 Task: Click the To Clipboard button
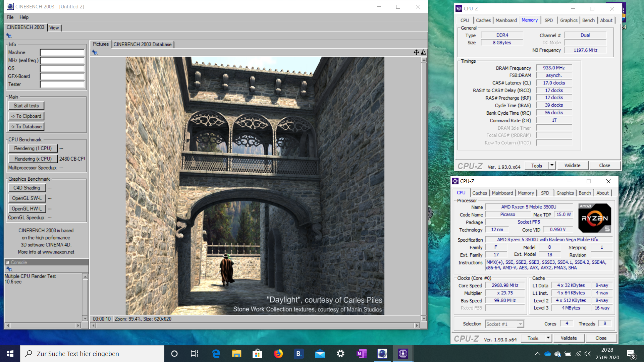tap(26, 116)
